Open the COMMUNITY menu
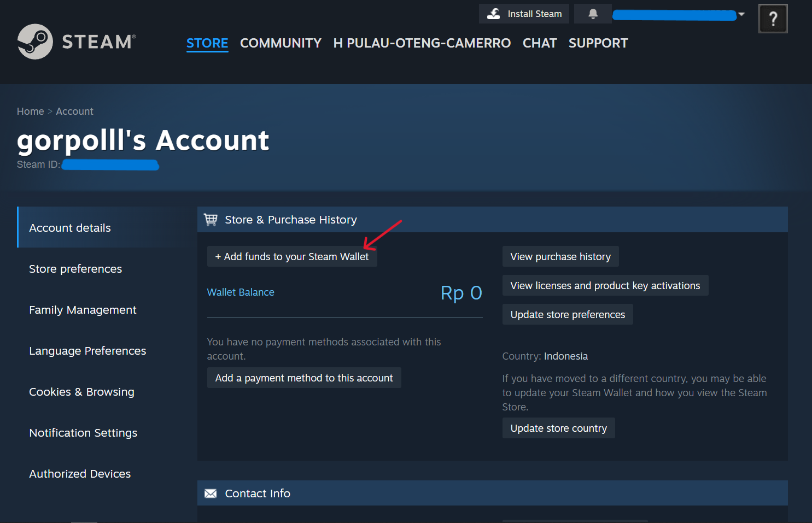 click(281, 43)
